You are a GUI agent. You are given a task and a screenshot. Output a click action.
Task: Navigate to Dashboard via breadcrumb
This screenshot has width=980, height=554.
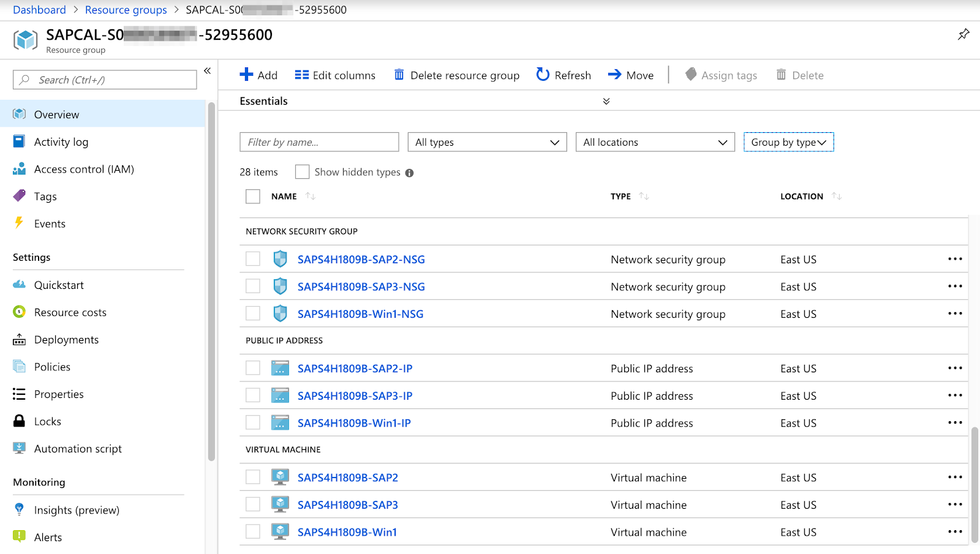[x=39, y=10]
